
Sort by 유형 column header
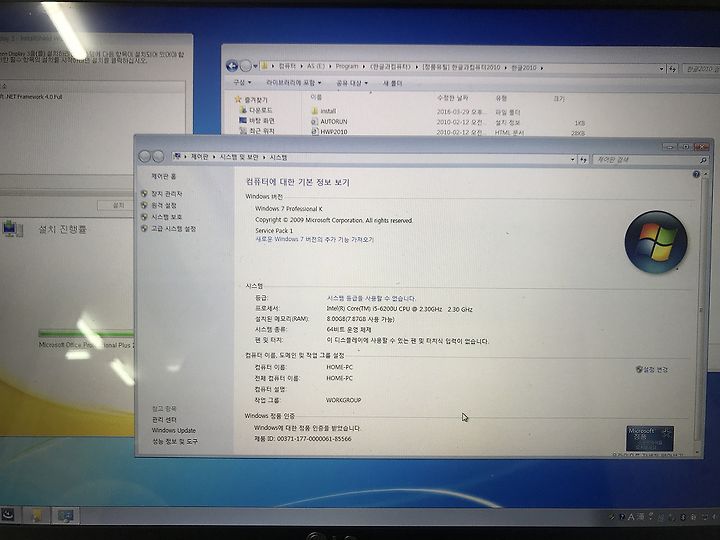click(x=501, y=98)
